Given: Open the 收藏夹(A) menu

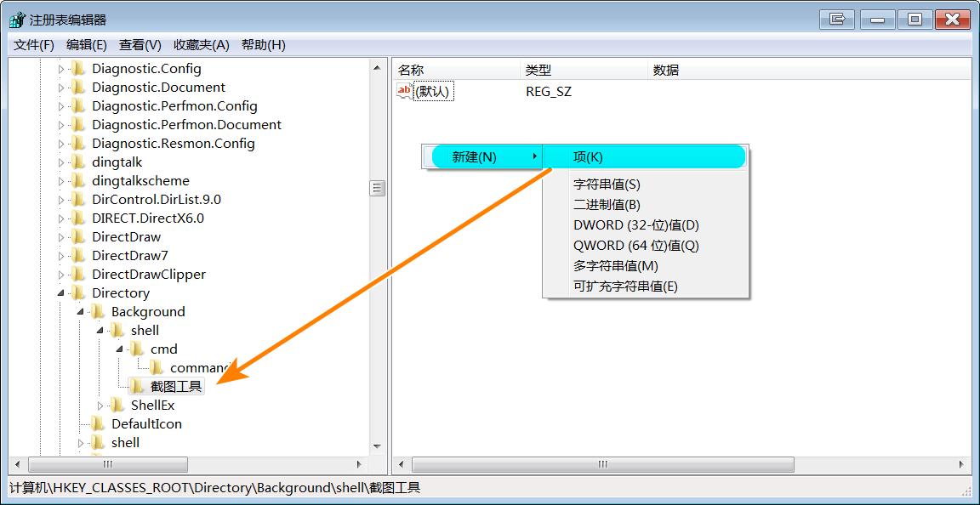Looking at the screenshot, I should [x=202, y=45].
